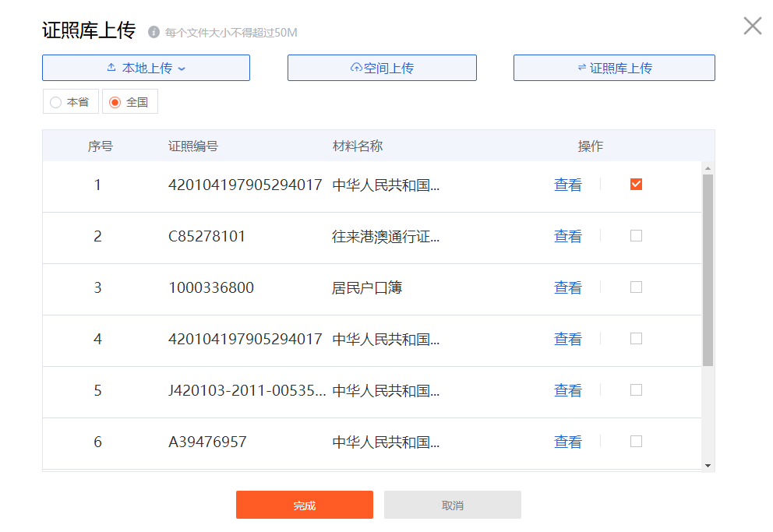The width and height of the screenshot is (773, 532).
Task: Click the orange 完成 button
Action: coord(304,505)
